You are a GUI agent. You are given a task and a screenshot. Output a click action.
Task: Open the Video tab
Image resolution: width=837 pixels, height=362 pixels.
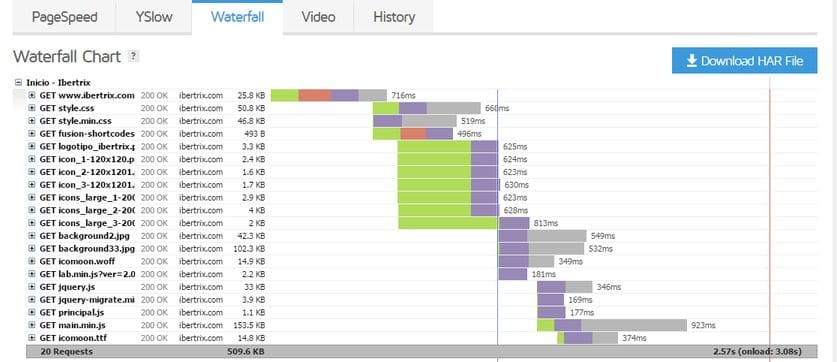318,17
